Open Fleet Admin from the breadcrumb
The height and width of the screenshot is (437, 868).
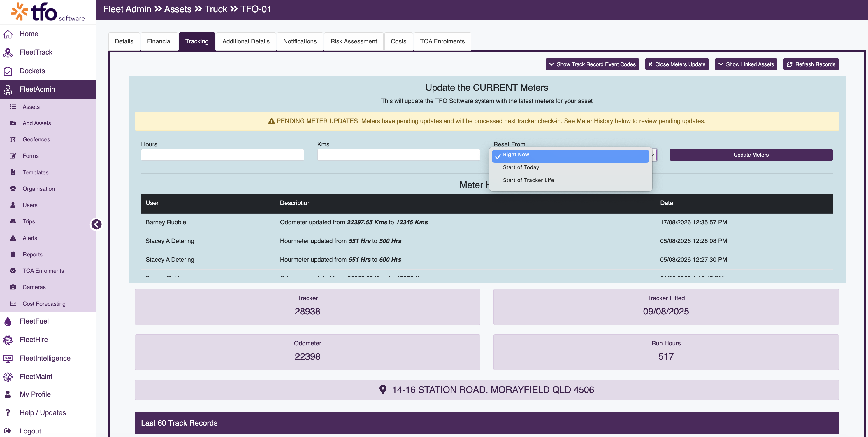pos(127,9)
